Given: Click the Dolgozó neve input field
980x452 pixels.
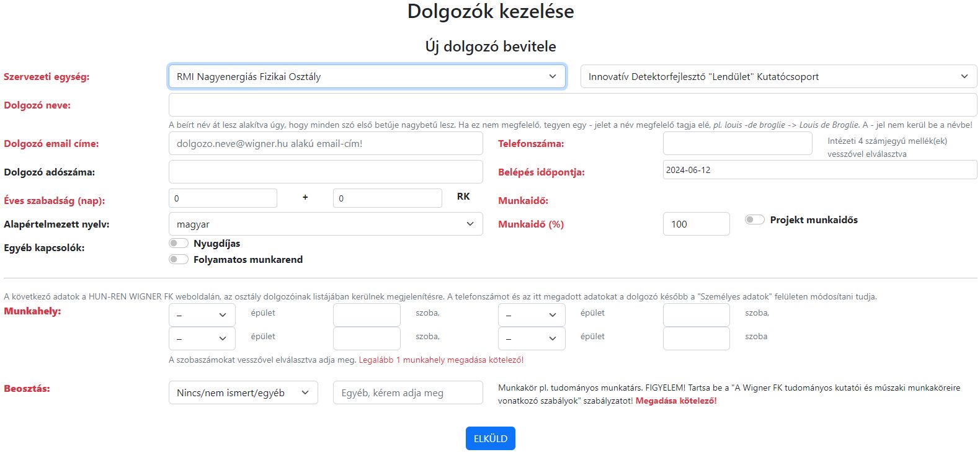Looking at the screenshot, I should pos(572,105).
